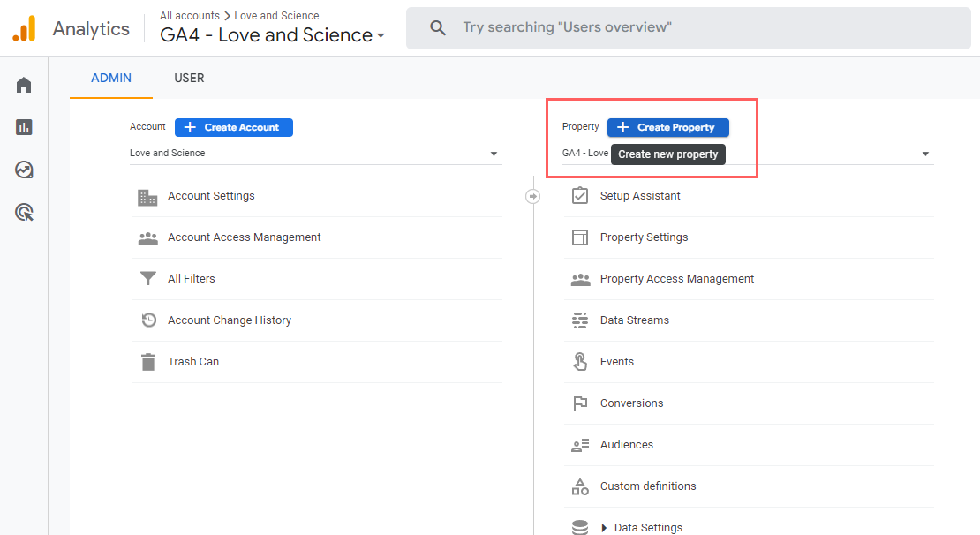
Task: Open the Explore sidebar icon
Action: click(x=24, y=170)
